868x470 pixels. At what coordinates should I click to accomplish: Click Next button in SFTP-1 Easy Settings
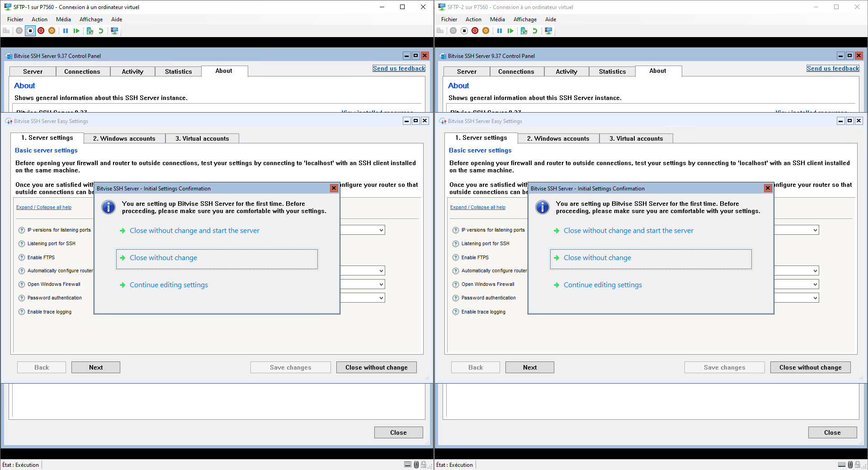coord(96,367)
